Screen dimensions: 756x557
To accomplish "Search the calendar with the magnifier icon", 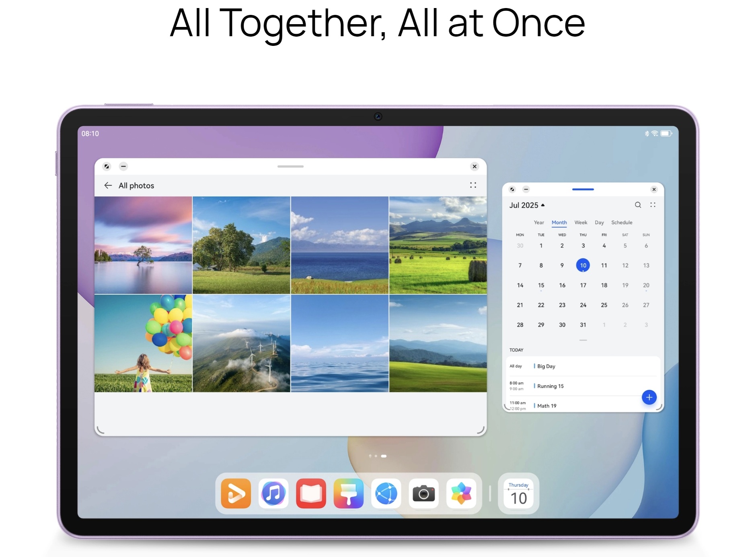I will coord(638,205).
